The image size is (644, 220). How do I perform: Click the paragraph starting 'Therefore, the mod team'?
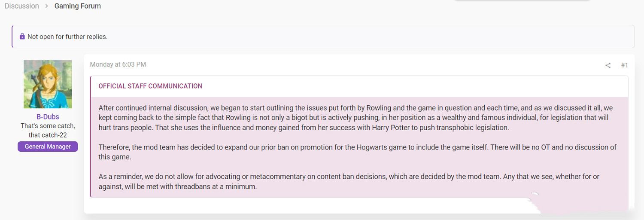[x=357, y=152]
